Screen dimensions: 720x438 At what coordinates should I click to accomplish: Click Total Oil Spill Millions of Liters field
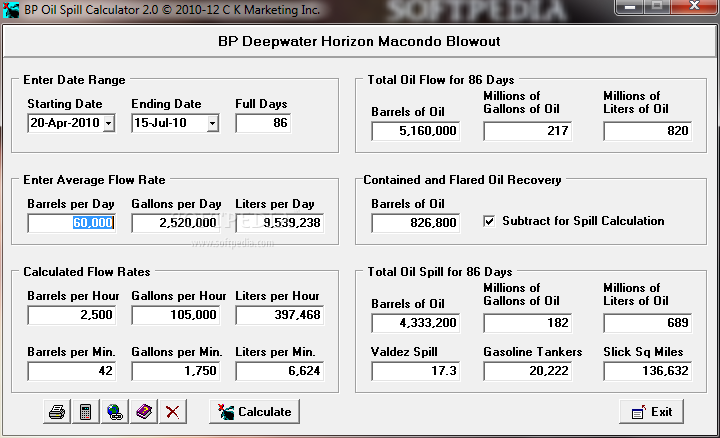[x=647, y=323]
